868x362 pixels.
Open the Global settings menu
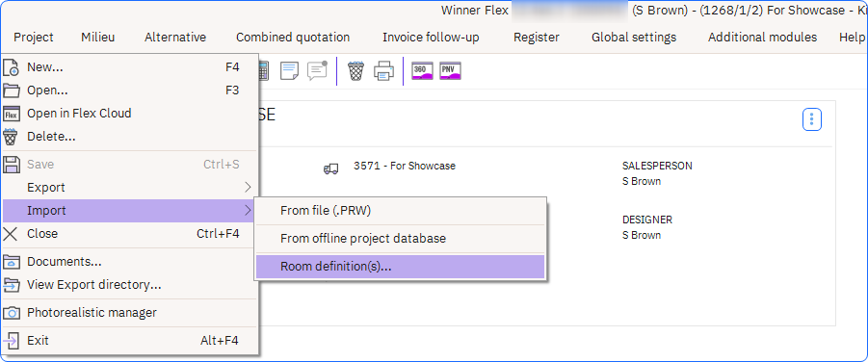pos(634,38)
